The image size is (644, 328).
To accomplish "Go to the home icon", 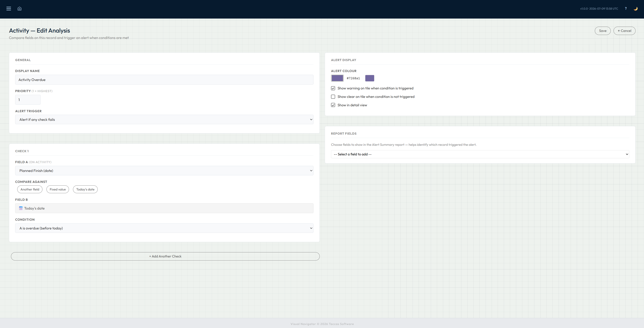I will coord(19,8).
